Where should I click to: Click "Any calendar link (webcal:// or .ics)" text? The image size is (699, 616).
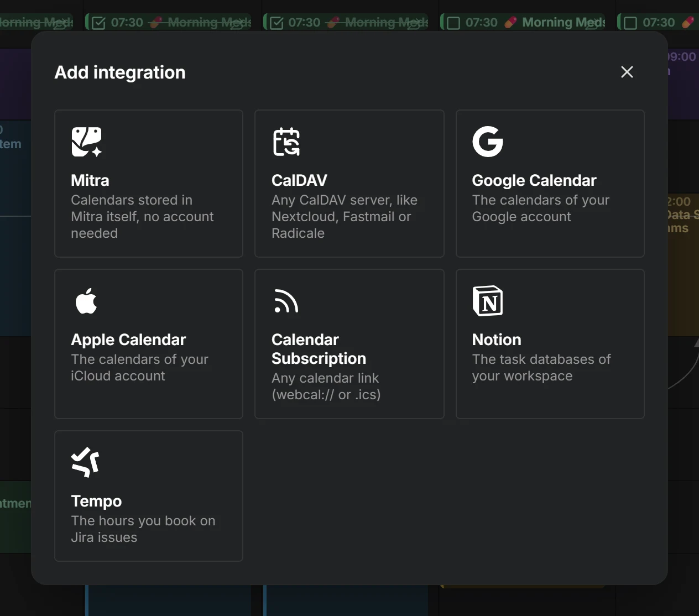pyautogui.click(x=326, y=387)
